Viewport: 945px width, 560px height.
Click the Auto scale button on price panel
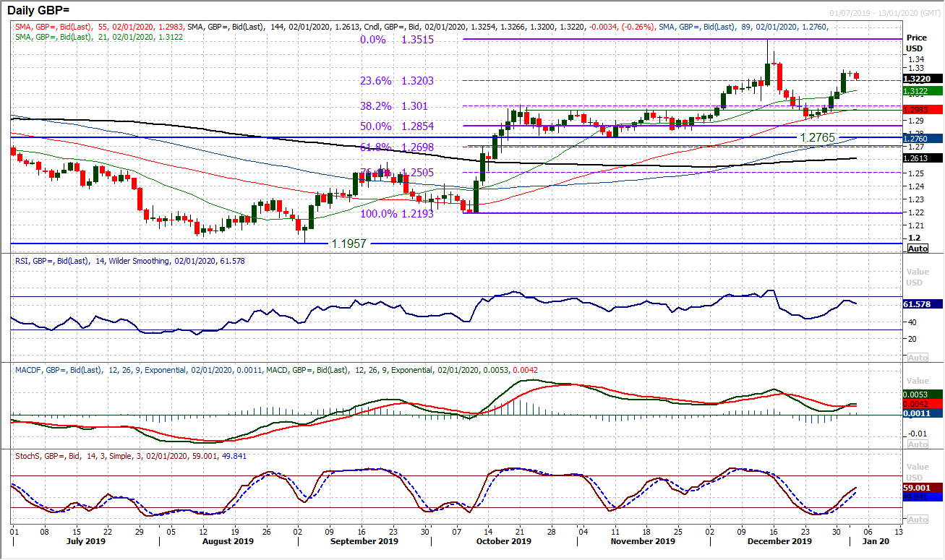[917, 248]
